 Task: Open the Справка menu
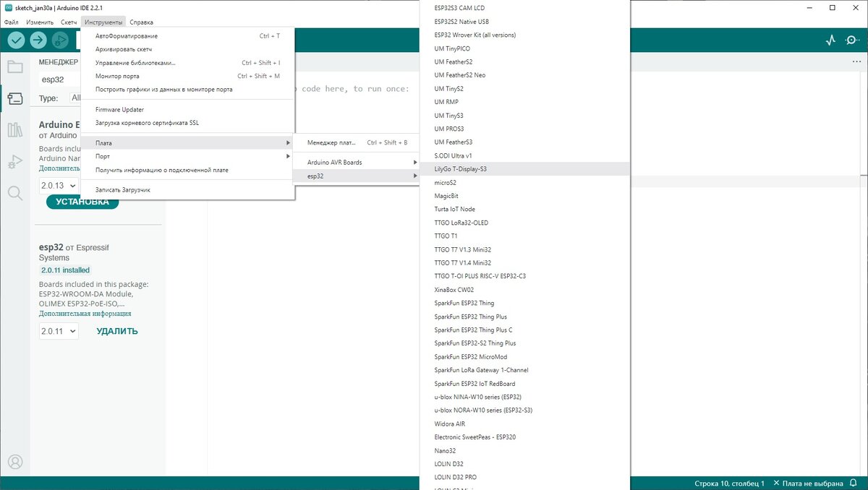click(141, 22)
